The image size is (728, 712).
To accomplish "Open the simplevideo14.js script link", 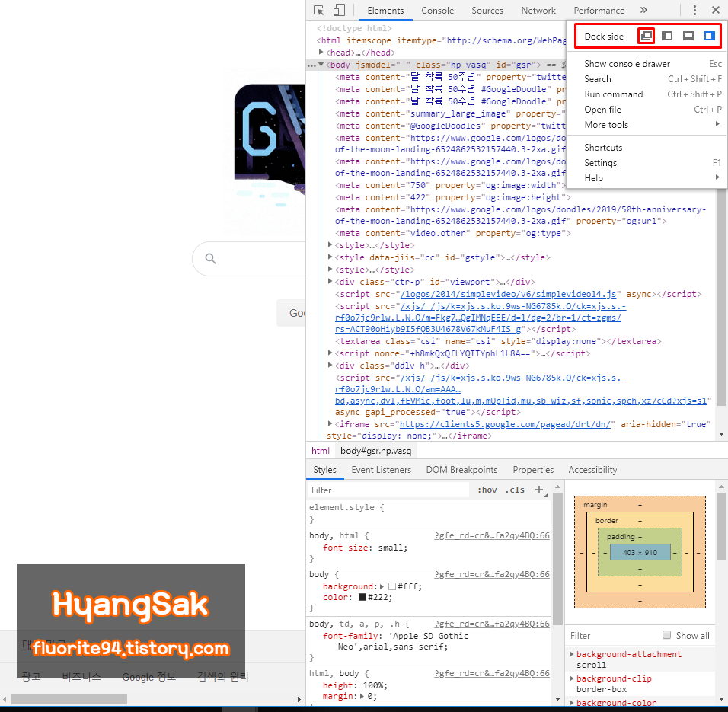I will click(x=509, y=294).
